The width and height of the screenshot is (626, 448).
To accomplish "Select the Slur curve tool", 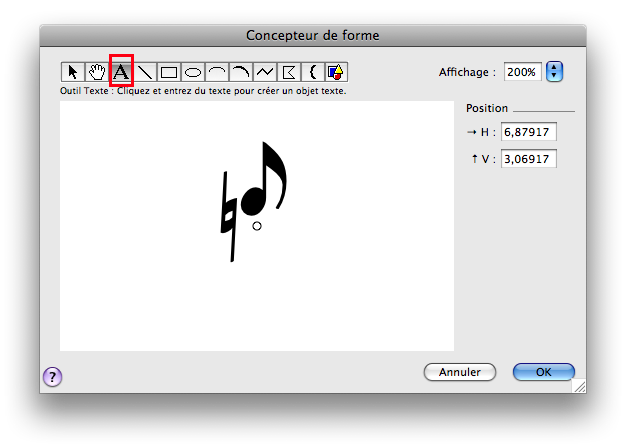I will (x=217, y=72).
